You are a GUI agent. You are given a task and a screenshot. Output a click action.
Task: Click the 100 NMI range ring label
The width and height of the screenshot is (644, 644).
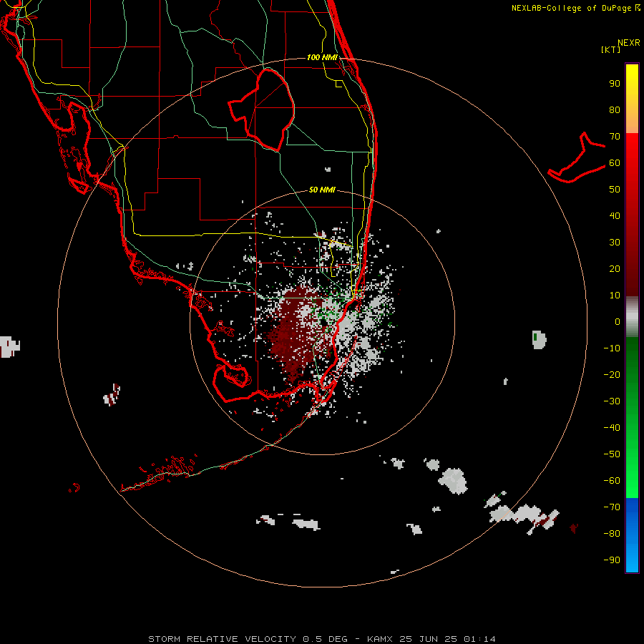(322, 57)
